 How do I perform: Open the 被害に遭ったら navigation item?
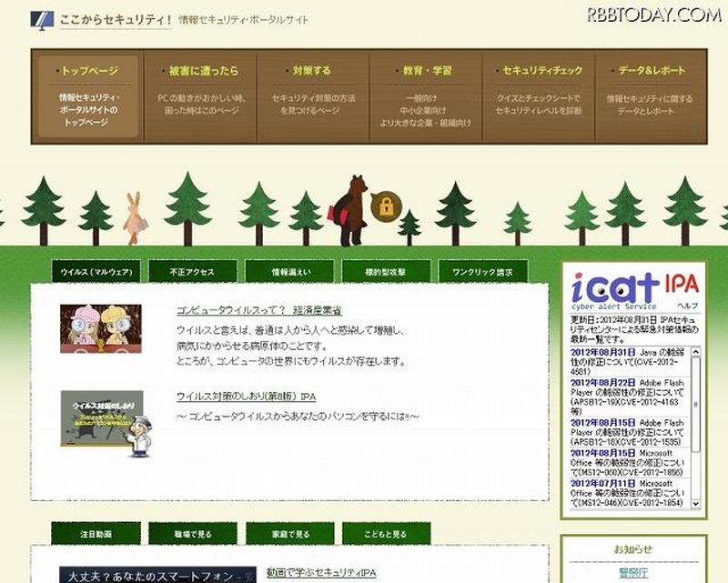203,70
